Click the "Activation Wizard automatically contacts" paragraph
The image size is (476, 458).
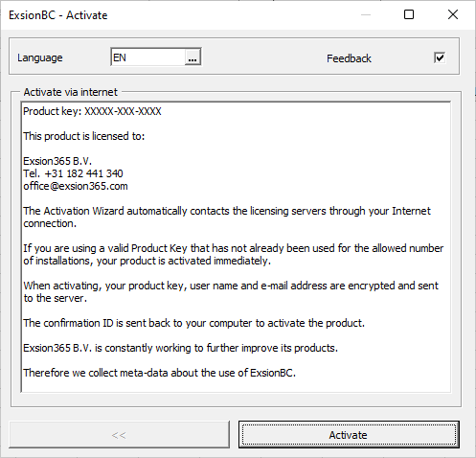tap(227, 218)
